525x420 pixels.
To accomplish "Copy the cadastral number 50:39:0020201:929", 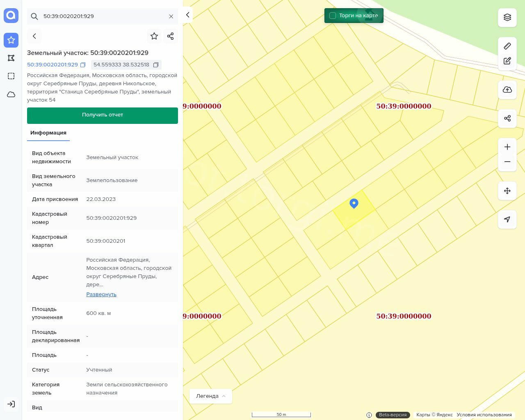I will pos(83,65).
